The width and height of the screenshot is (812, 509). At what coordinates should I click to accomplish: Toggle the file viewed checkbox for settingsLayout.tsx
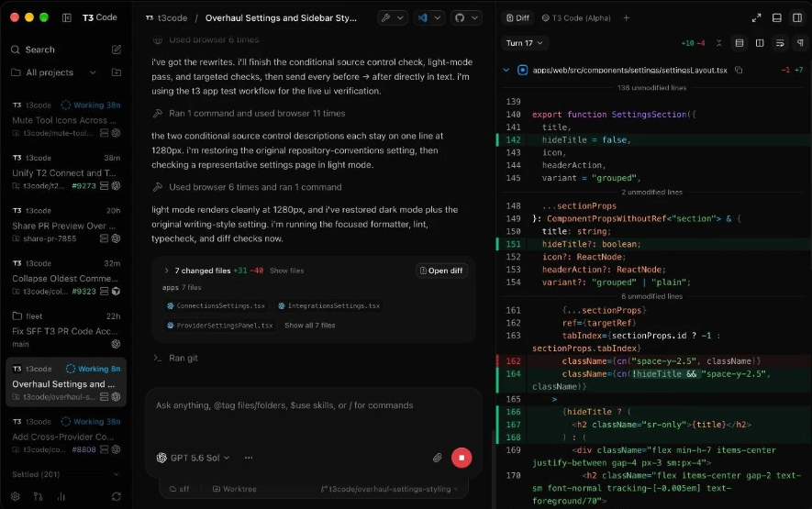(x=522, y=70)
